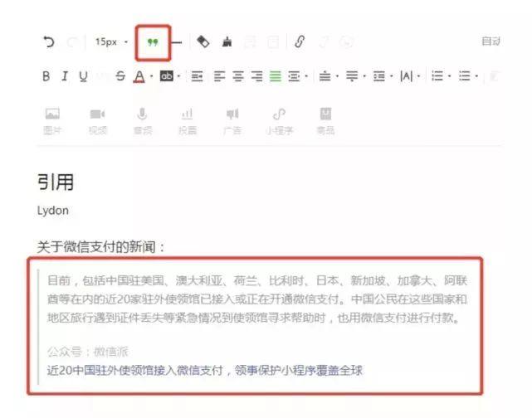
Task: Click the line 关于微信支付的新闻：
Action: (x=100, y=247)
